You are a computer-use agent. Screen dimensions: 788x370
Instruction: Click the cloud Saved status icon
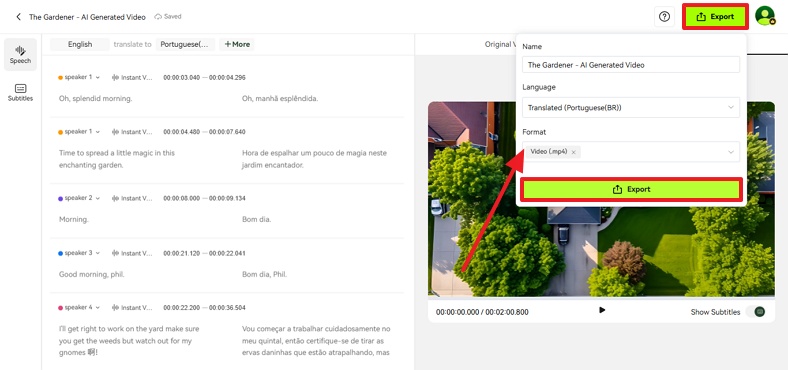(158, 17)
